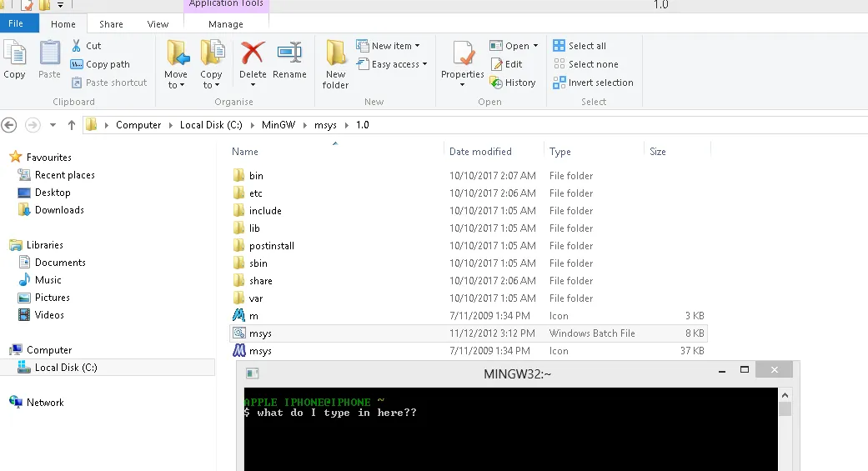Switch to the View ribbon tab
Image resolution: width=868 pixels, height=471 pixels.
(x=158, y=24)
